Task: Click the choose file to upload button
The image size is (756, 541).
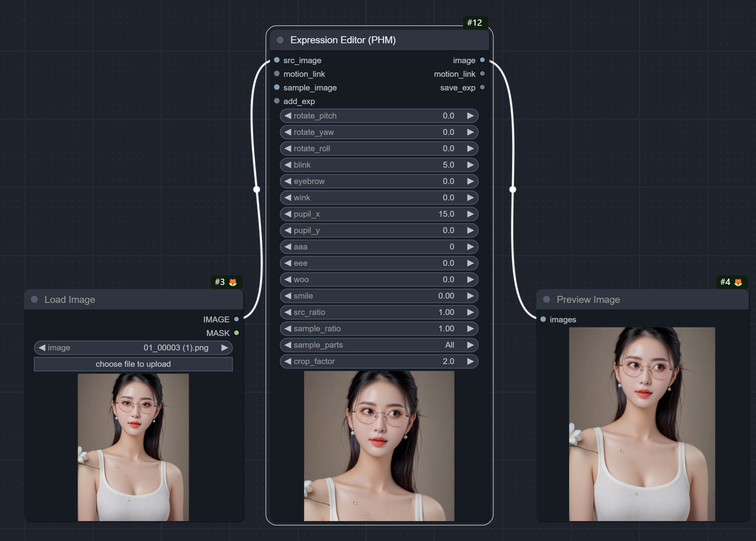Action: pos(133,364)
